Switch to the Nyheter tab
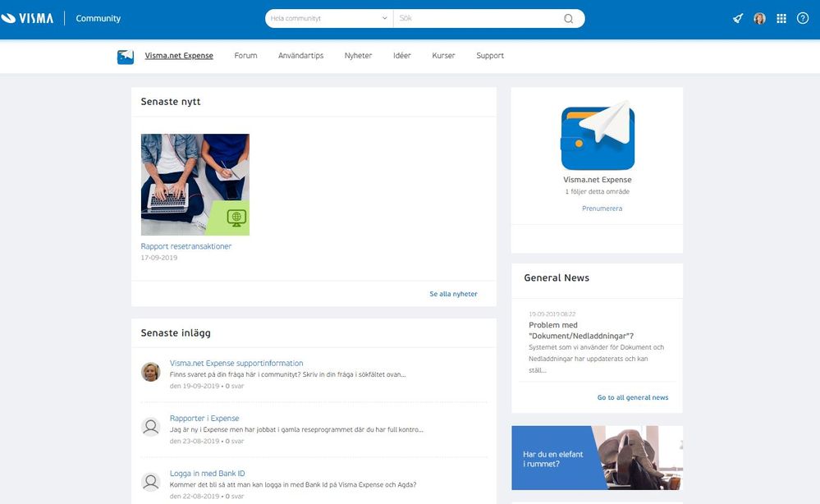 358,56
